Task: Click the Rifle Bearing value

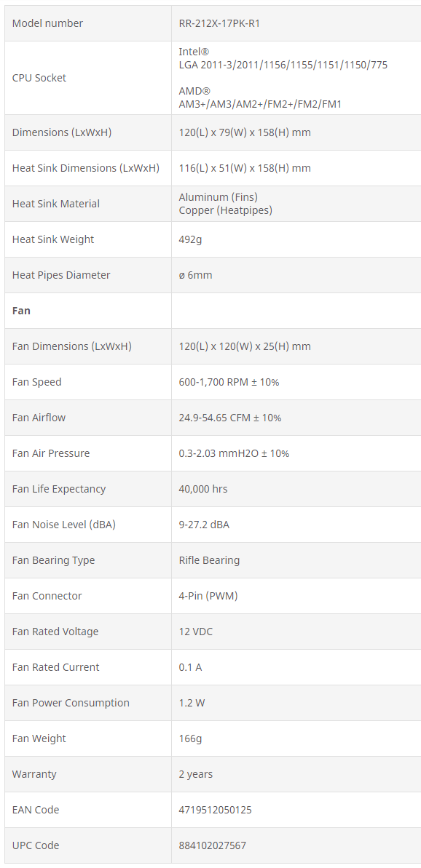Action: 209,560
